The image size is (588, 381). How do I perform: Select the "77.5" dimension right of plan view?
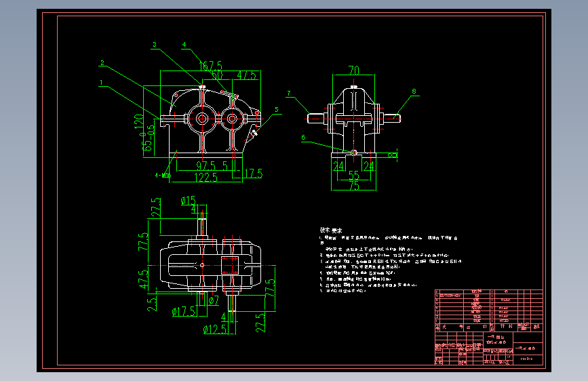pyautogui.click(x=270, y=287)
